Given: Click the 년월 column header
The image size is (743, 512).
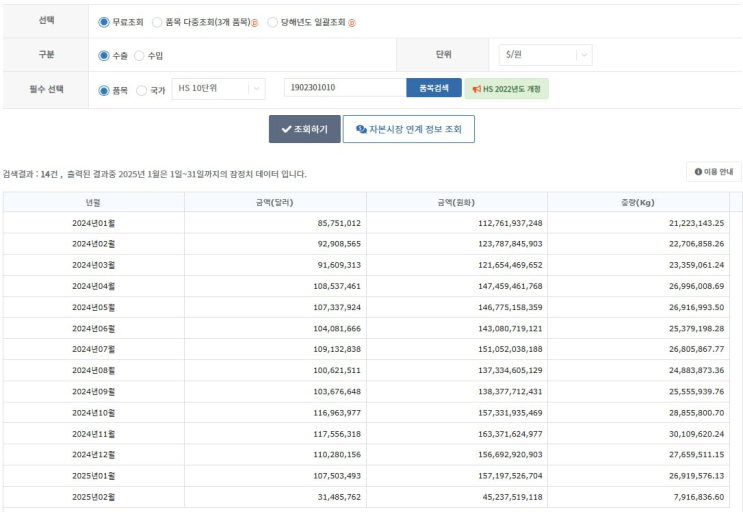Looking at the screenshot, I should [94, 202].
